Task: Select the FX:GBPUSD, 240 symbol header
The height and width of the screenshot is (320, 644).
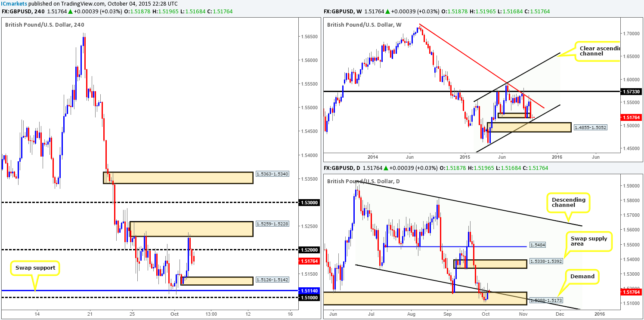Action: 23,11
